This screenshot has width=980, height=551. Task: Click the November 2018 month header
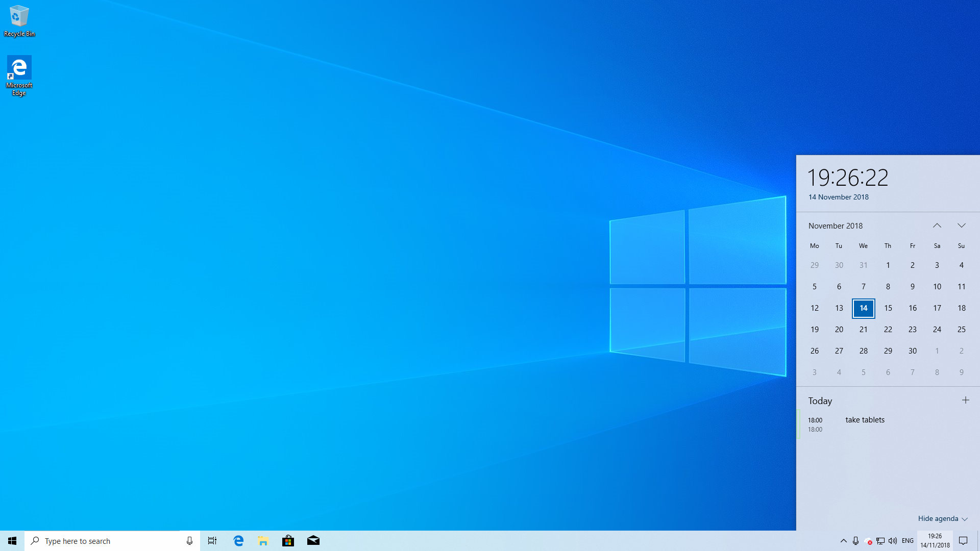click(836, 226)
